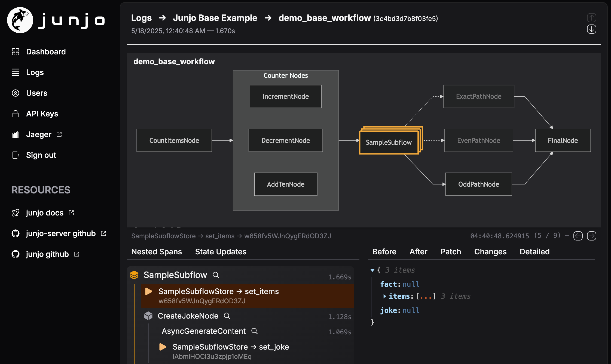Click the magnifier icon next to CreateJokeNode
Viewport: 611px width, 364px height.
(x=227, y=316)
